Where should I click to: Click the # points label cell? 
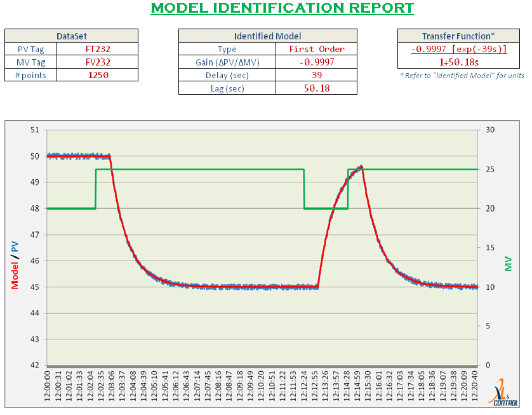coord(31,75)
